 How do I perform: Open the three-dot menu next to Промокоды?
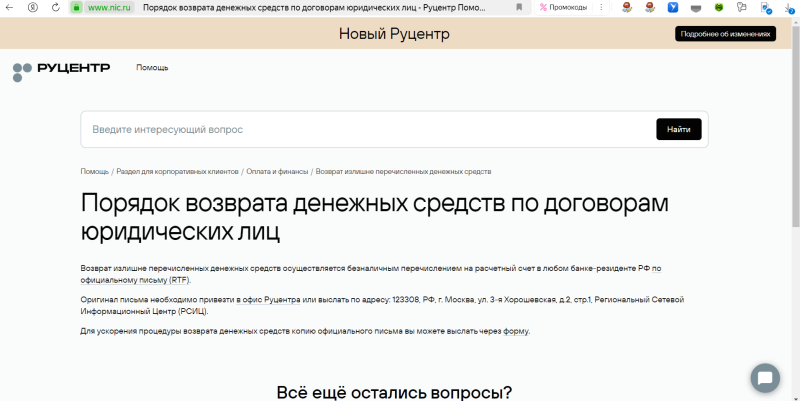601,7
